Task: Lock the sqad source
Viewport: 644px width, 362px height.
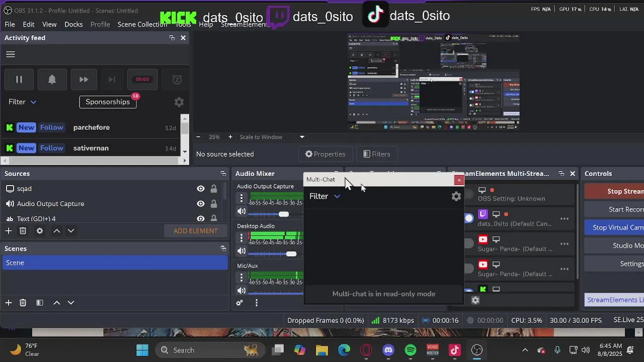Action: (214, 189)
